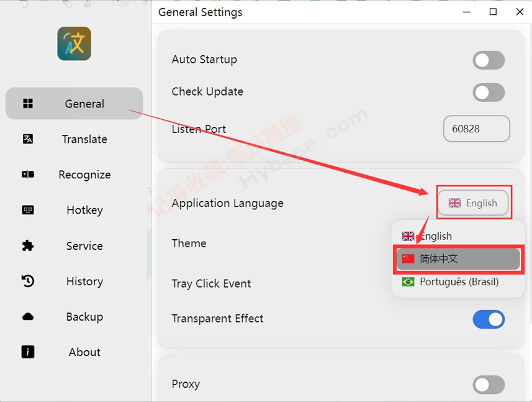Open the General settings tab
This screenshot has height=402, width=532.
(x=74, y=103)
